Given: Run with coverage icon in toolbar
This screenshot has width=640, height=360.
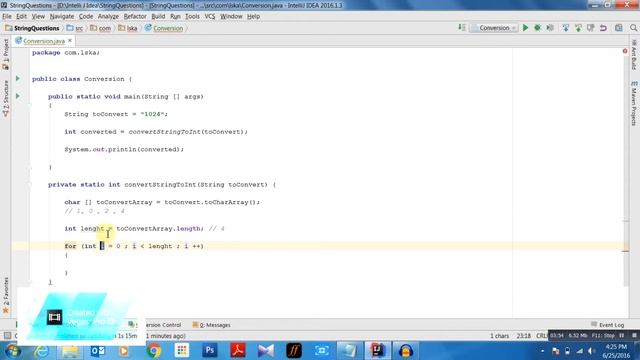Looking at the screenshot, I should (550, 28).
